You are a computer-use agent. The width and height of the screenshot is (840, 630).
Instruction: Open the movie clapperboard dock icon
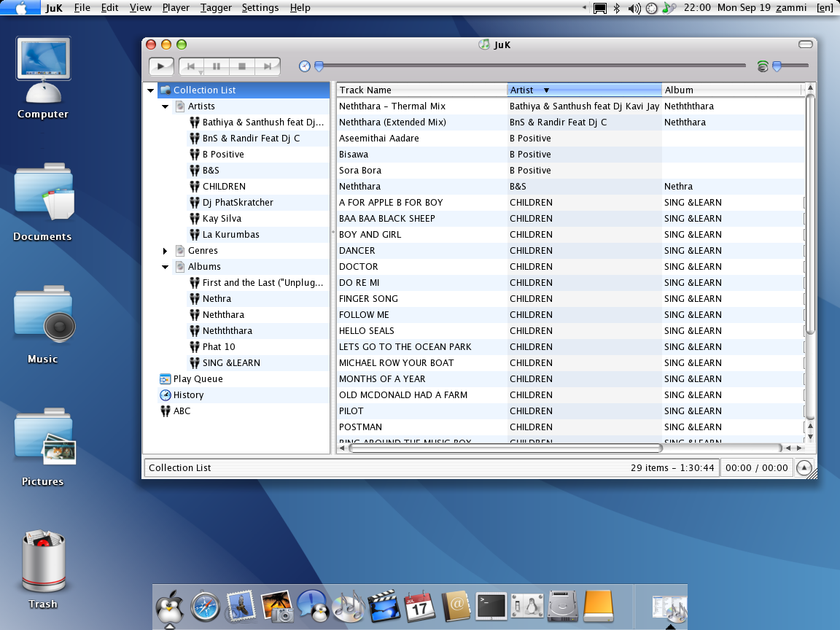click(x=384, y=607)
